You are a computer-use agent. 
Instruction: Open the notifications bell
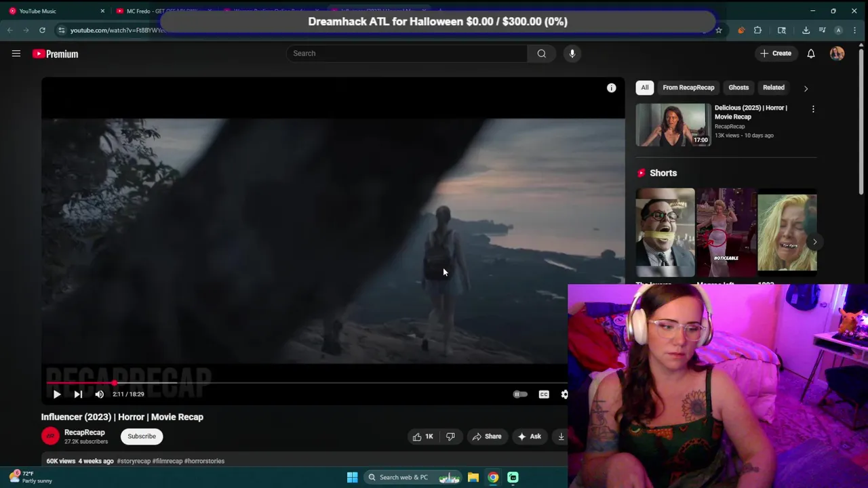pyautogui.click(x=810, y=54)
